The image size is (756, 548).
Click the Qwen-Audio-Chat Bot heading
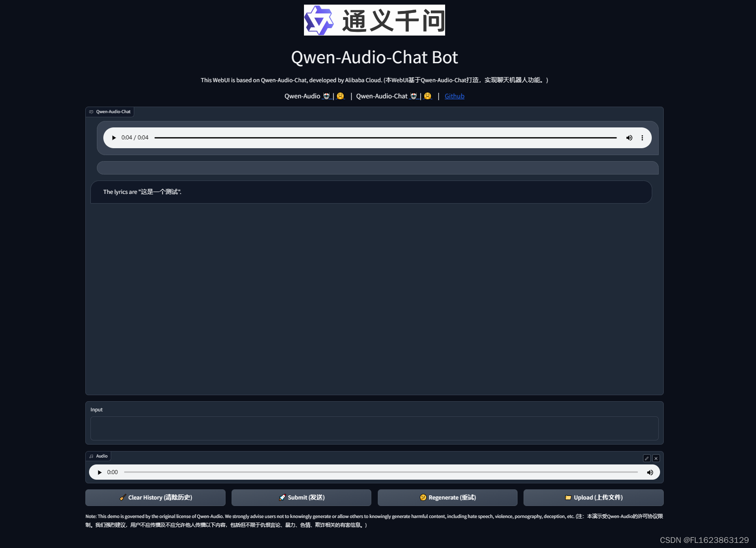(375, 57)
